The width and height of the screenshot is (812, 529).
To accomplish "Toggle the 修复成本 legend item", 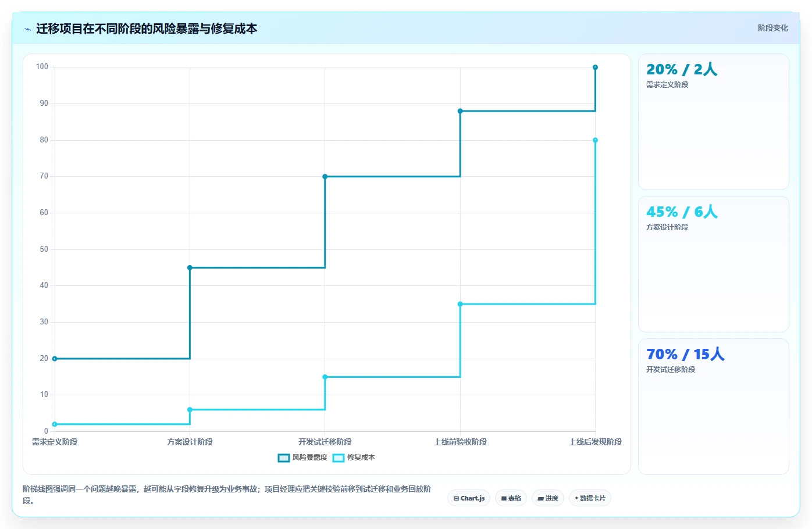I will [x=354, y=457].
